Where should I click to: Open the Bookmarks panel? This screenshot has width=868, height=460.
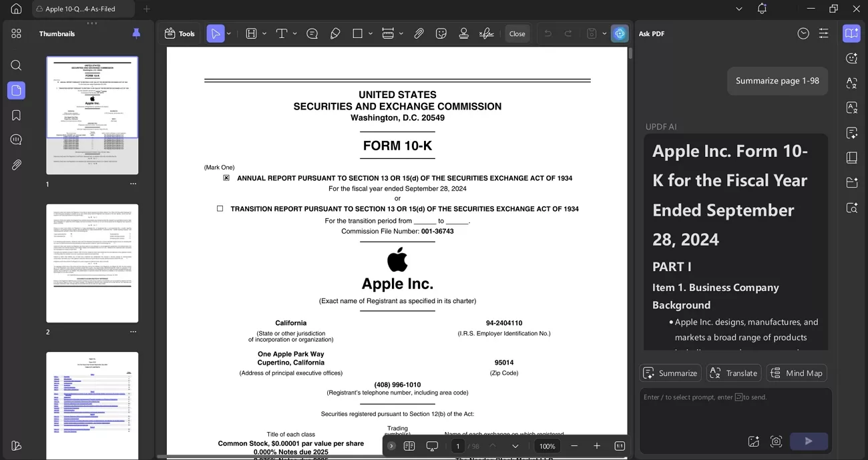15,114
